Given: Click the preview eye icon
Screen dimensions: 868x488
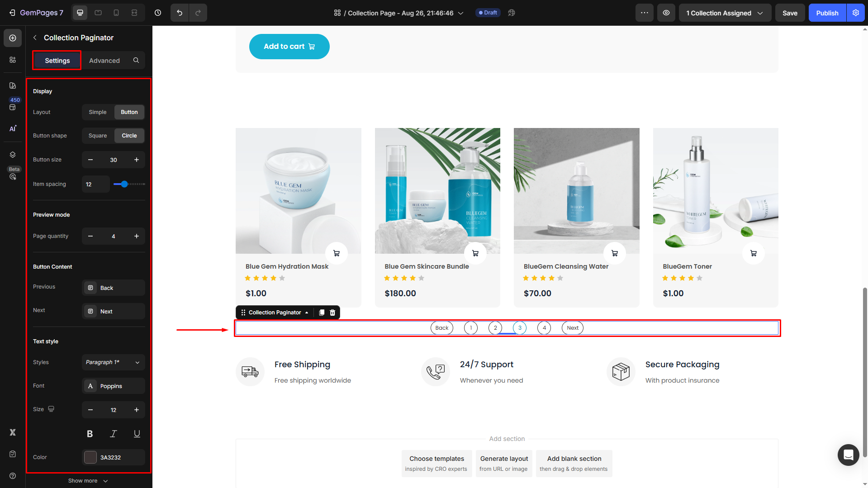Looking at the screenshot, I should click(x=666, y=13).
